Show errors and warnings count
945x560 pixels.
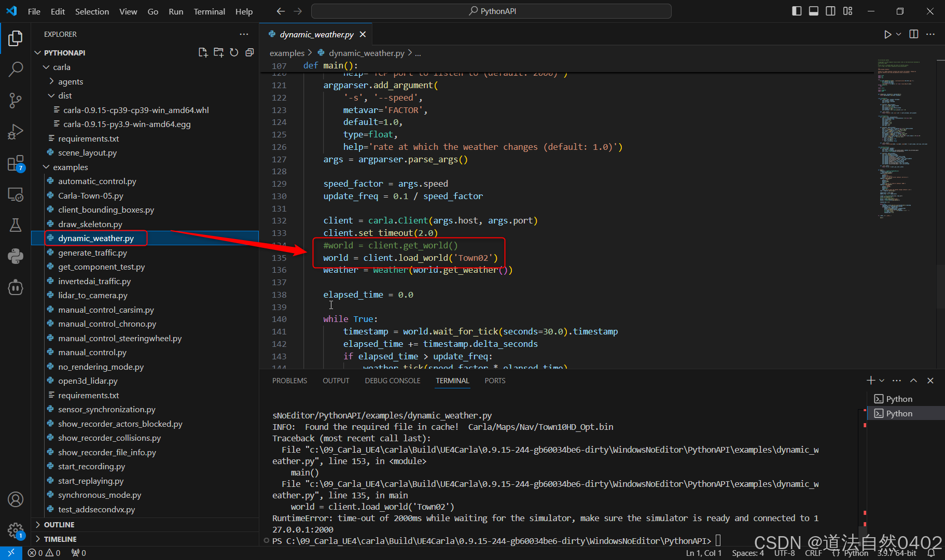click(44, 553)
